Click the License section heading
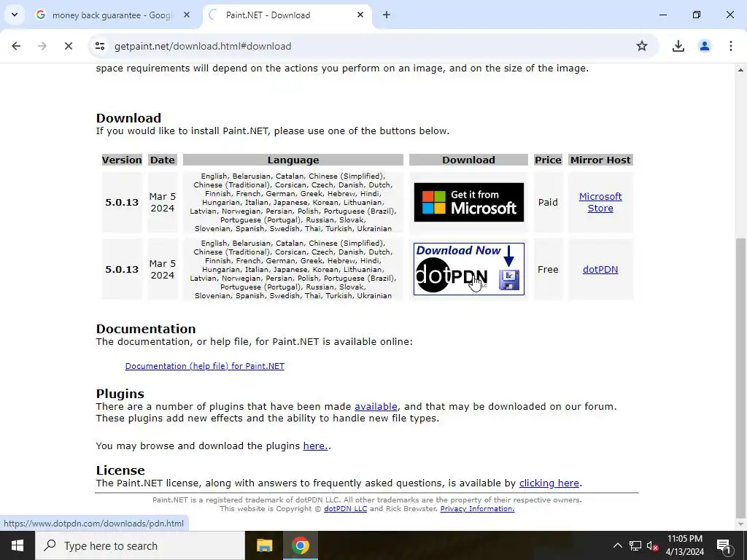The image size is (747, 560). pos(120,470)
